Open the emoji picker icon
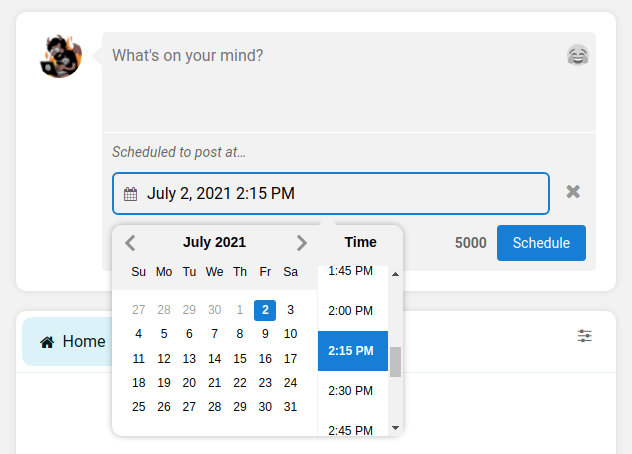The width and height of the screenshot is (632, 454). (577, 56)
